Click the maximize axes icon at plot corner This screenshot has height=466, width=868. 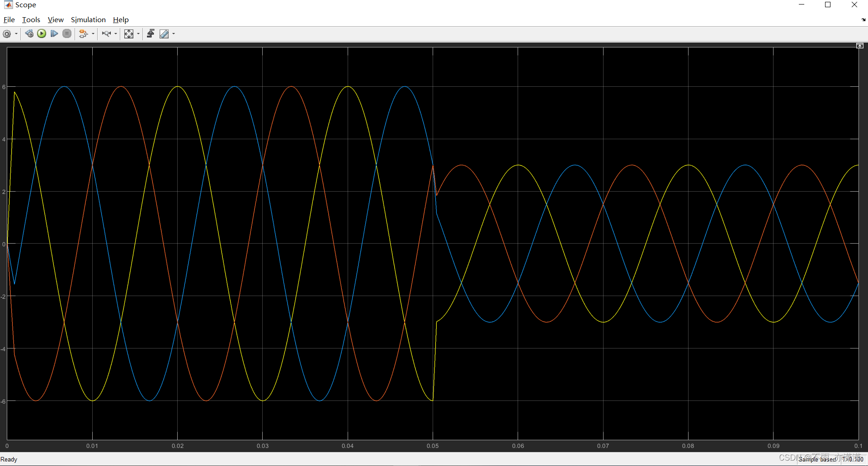(x=860, y=46)
